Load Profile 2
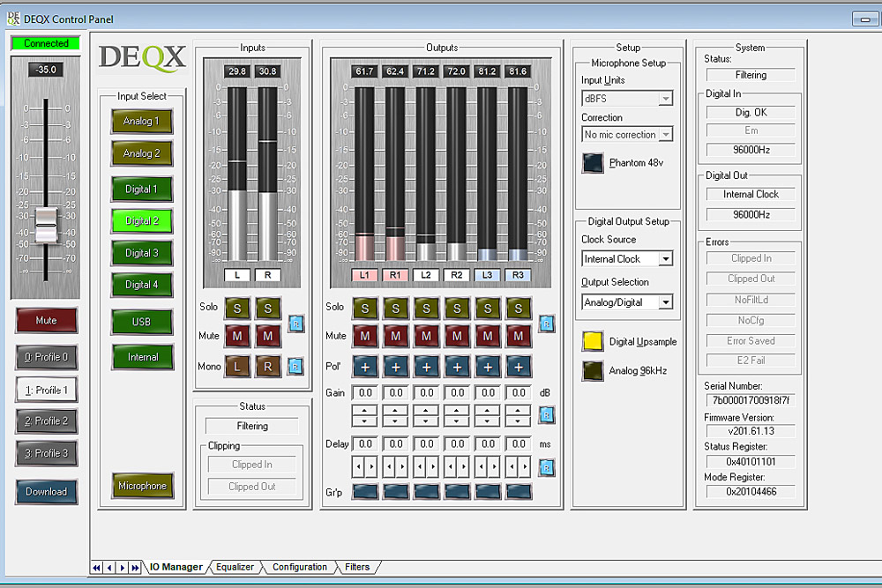The height and width of the screenshot is (588, 882). (x=46, y=421)
